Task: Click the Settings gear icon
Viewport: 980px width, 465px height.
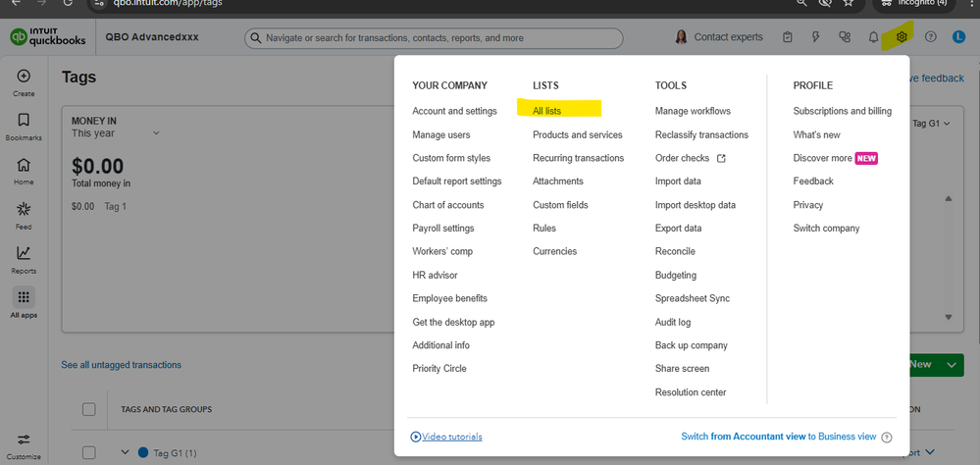Action: coord(903,37)
